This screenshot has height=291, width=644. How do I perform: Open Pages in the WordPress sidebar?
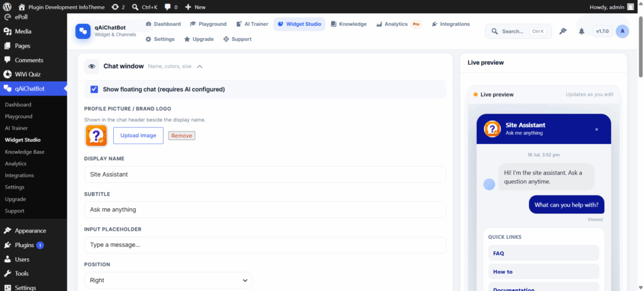pos(23,45)
